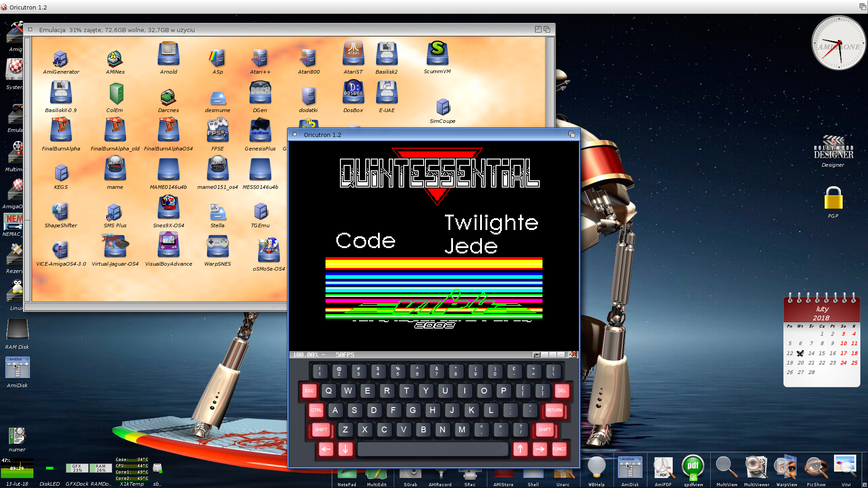Click 'Emulacja' window title text

(x=52, y=30)
